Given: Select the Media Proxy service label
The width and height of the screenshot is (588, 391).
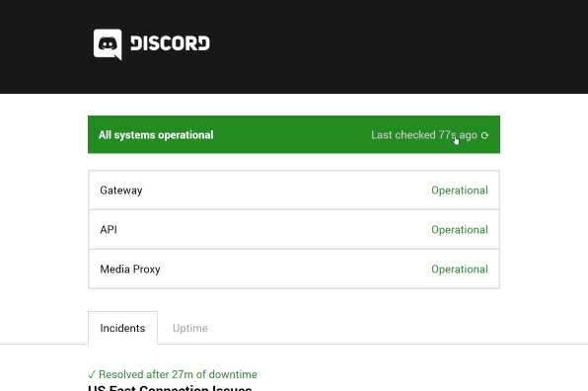Looking at the screenshot, I should (x=130, y=269).
